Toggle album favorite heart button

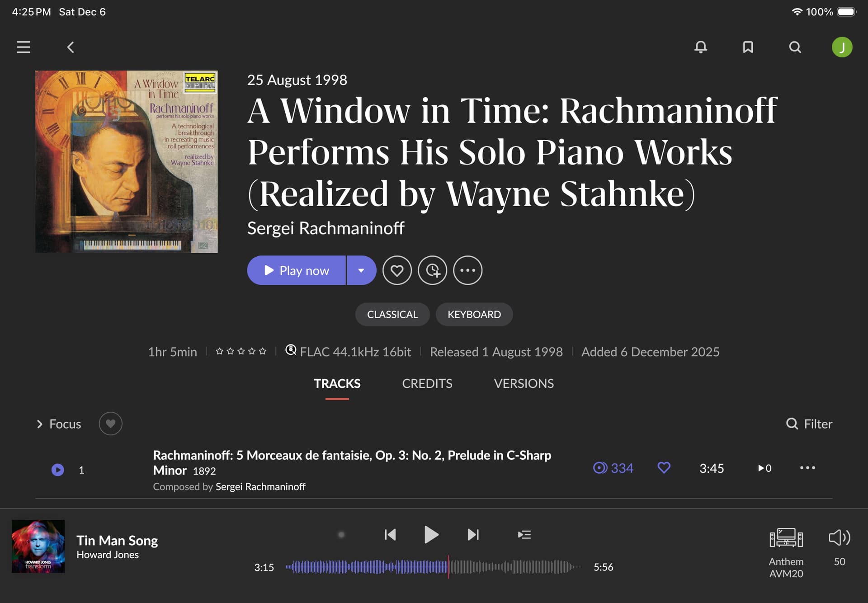(397, 270)
